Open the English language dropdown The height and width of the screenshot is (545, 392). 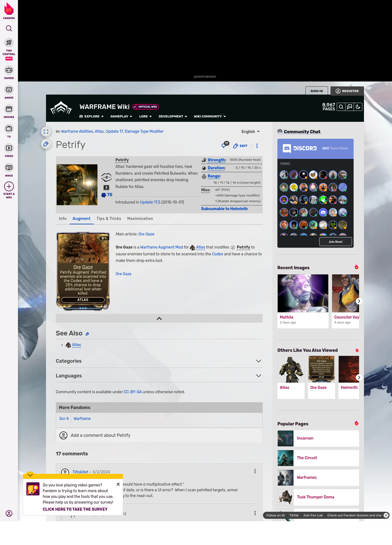coord(250,132)
